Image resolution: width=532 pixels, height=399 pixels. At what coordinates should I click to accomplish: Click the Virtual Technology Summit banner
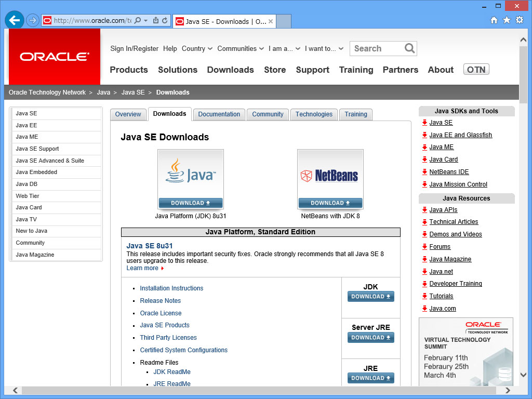pyautogui.click(x=466, y=352)
